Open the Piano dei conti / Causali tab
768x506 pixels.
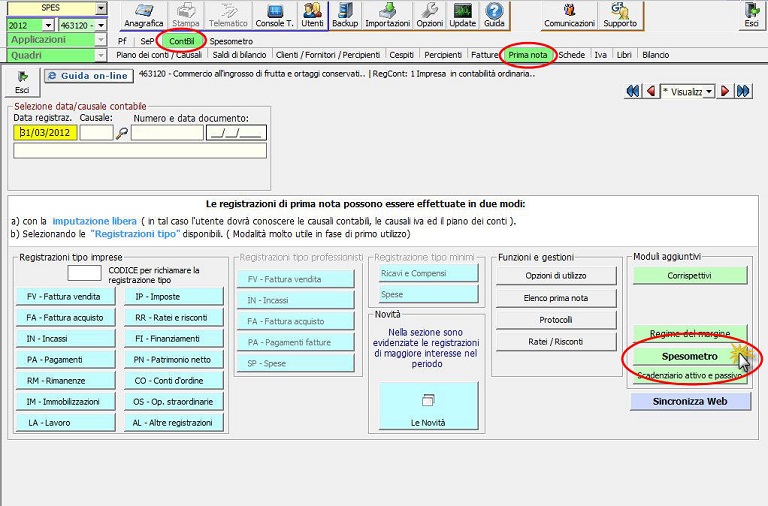159,55
